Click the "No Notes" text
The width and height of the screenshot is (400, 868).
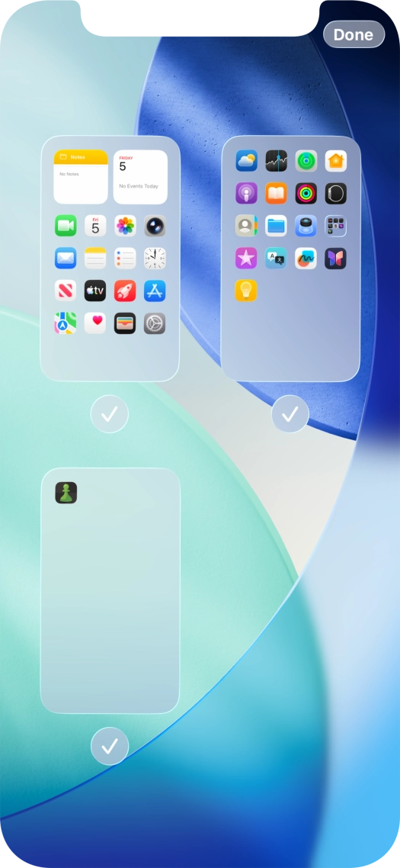pos(69,174)
